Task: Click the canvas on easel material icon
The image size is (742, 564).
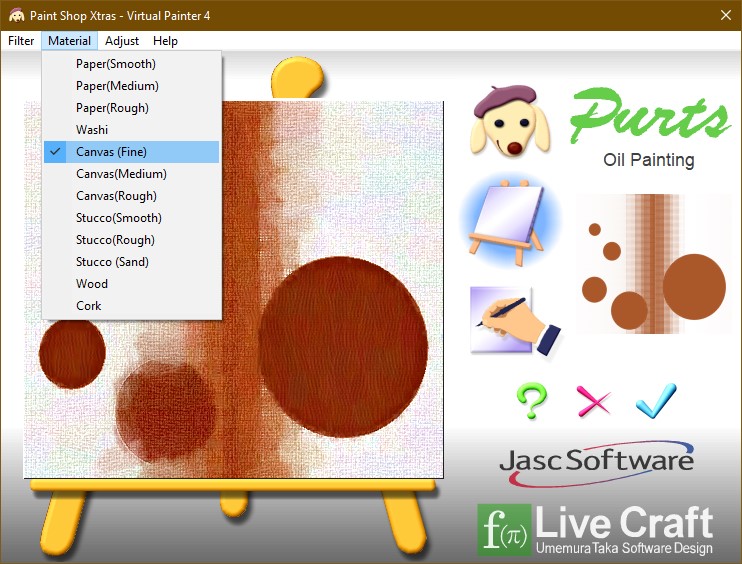Action: coord(510,221)
